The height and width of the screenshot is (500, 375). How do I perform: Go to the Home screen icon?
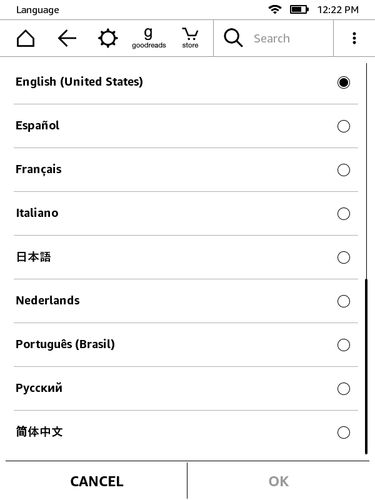25,38
